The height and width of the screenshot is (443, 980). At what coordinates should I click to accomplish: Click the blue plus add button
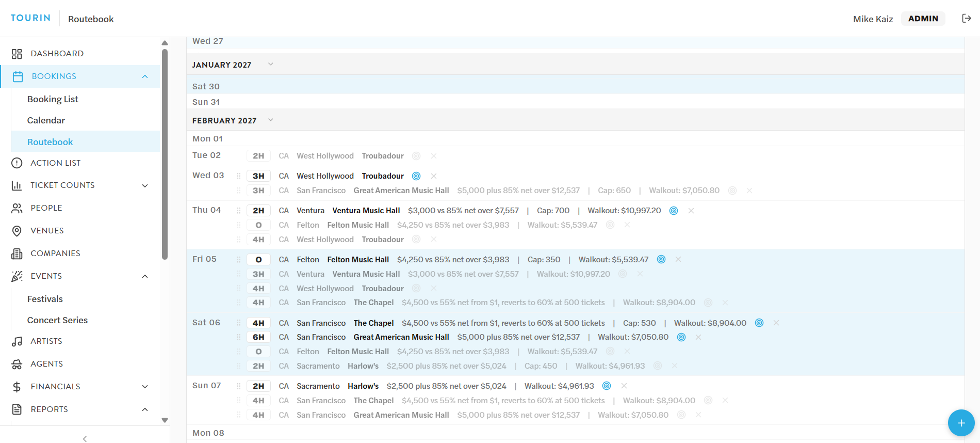[961, 423]
